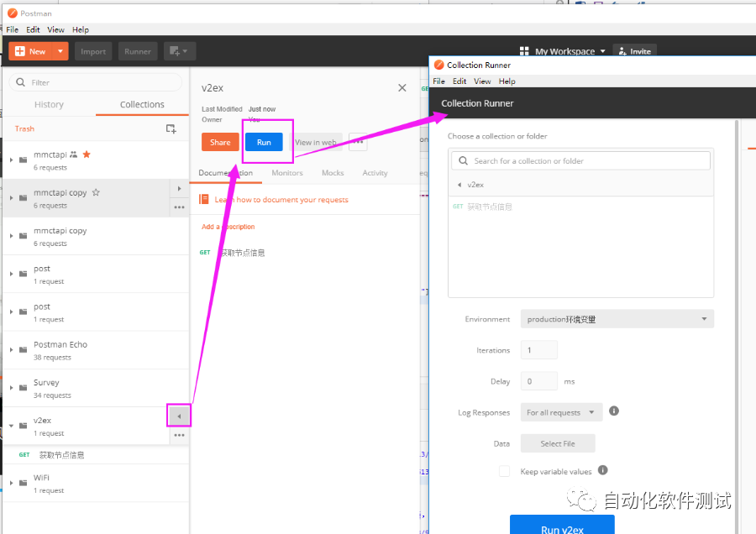
Task: Expand the first post collection
Action: click(11, 274)
